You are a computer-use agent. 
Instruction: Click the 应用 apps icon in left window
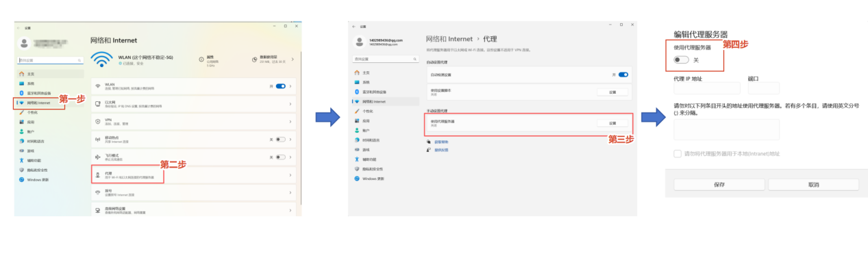click(x=22, y=122)
